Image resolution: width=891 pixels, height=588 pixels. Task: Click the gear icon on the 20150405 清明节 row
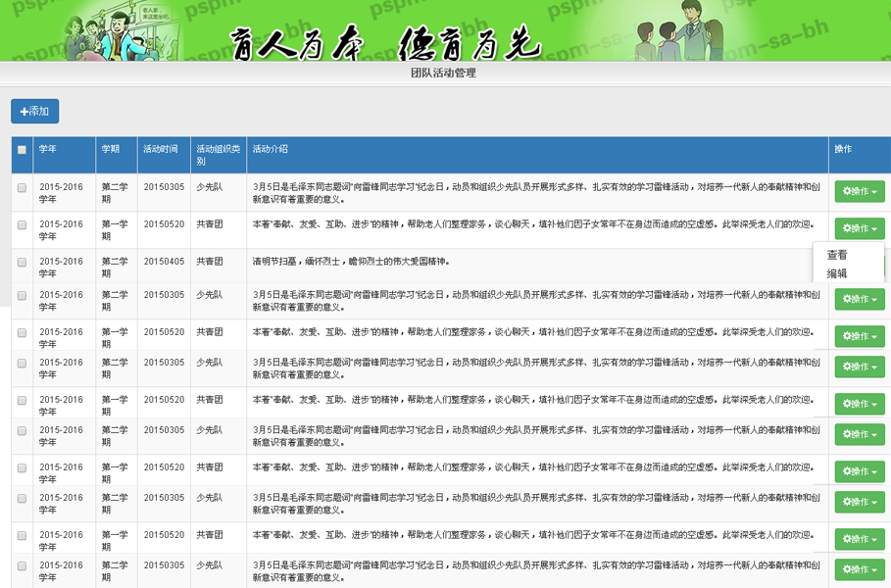point(846,263)
